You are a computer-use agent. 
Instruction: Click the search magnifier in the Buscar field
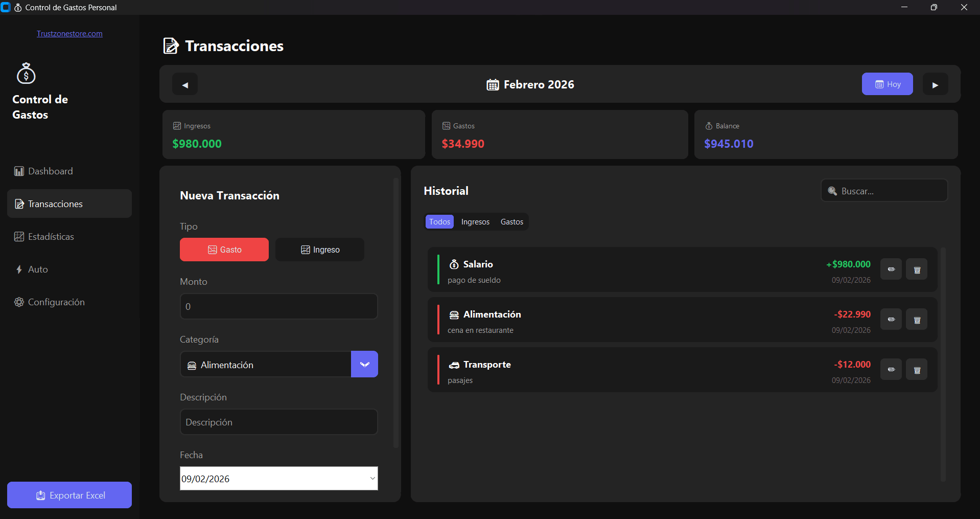[833, 190]
